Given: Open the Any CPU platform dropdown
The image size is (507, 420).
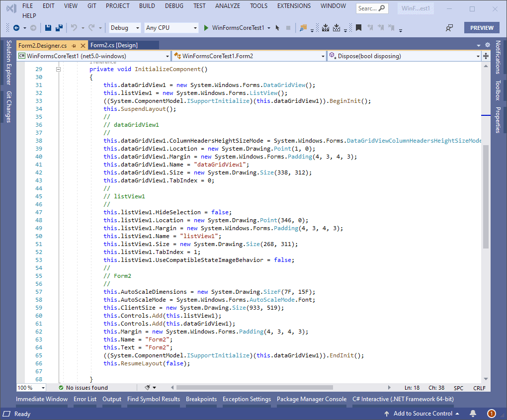Looking at the screenshot, I should click(x=170, y=28).
